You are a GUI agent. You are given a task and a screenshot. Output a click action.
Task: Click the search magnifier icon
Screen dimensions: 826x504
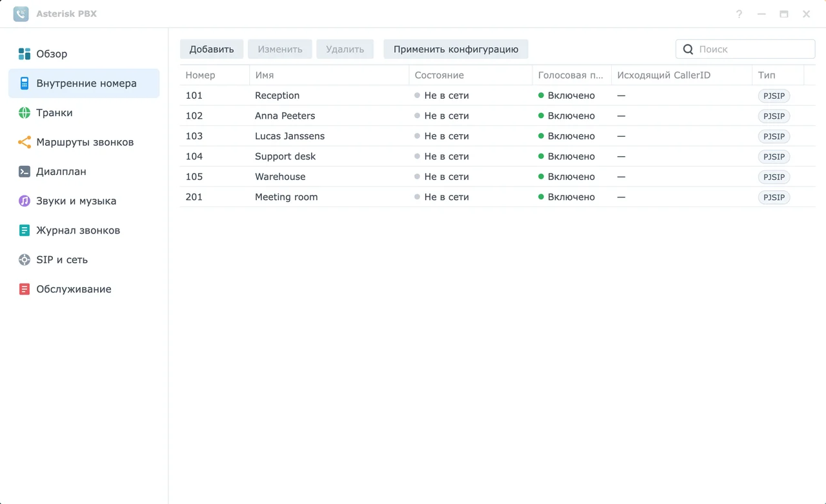[x=688, y=49]
